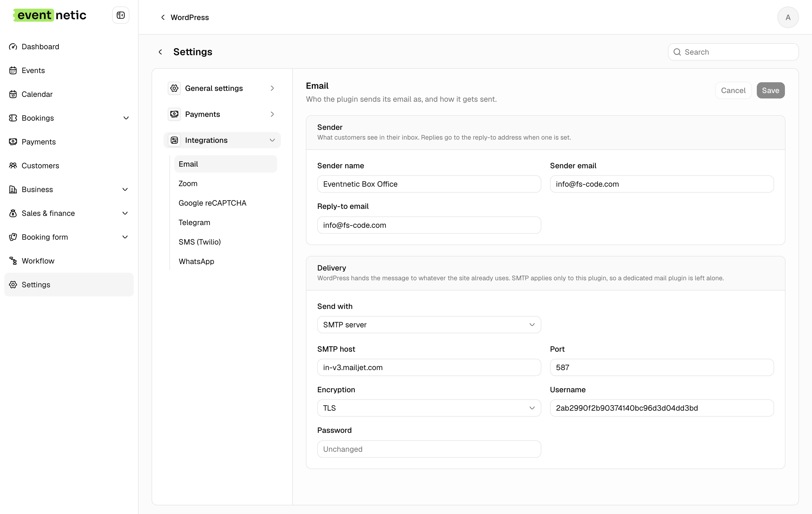812x514 pixels.
Task: Expand the Booking form submenu
Action: (125, 237)
